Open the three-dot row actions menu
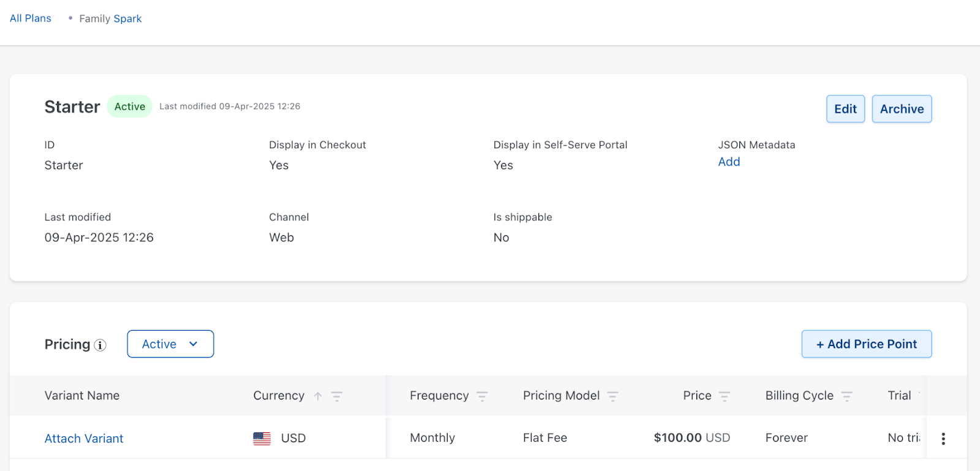Screen dimensions: 980x471 (943, 439)
